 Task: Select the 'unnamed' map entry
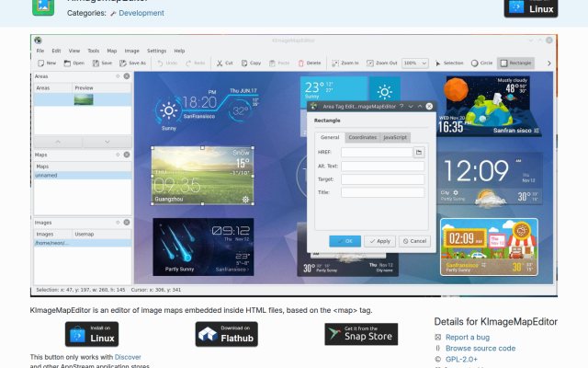(x=83, y=176)
